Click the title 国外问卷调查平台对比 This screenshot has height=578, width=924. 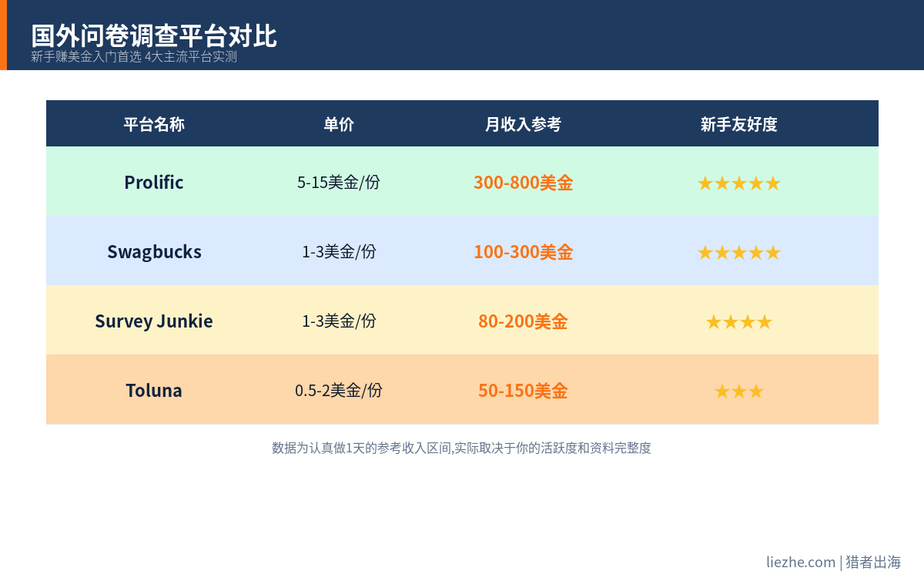pyautogui.click(x=154, y=35)
